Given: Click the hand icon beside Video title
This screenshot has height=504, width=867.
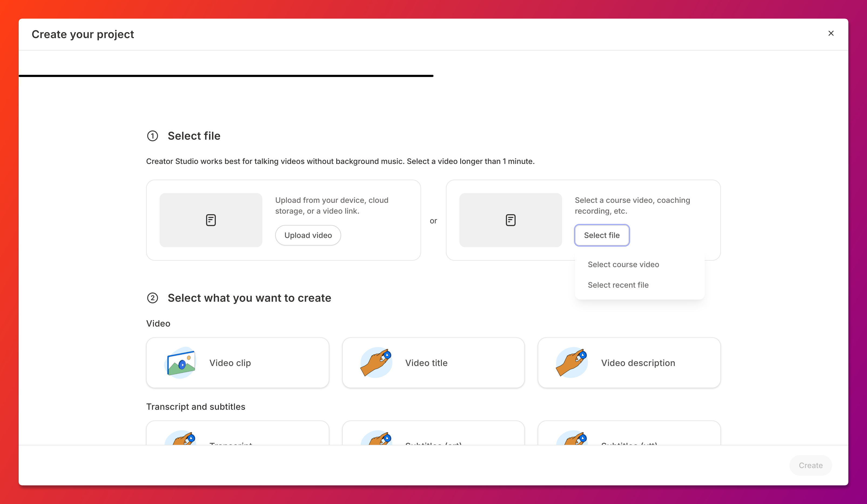Looking at the screenshot, I should [376, 363].
